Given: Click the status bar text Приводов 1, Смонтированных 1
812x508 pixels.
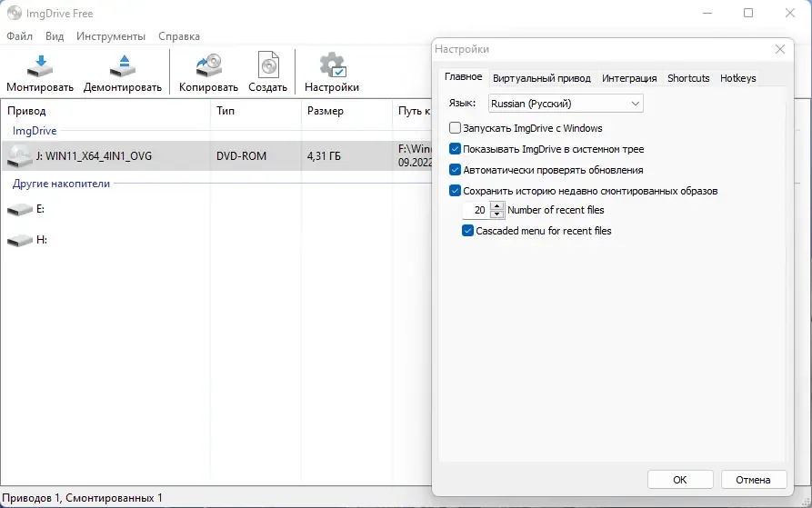Looking at the screenshot, I should [83, 498].
